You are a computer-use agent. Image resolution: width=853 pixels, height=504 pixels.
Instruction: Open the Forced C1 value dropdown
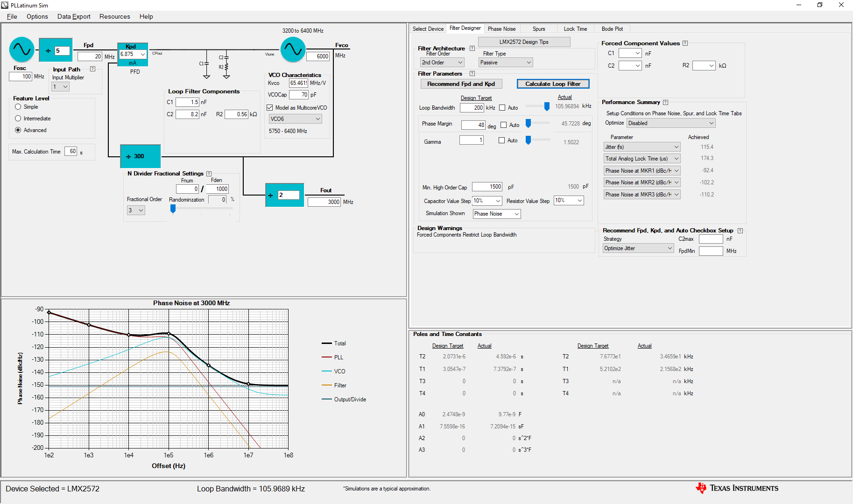630,53
